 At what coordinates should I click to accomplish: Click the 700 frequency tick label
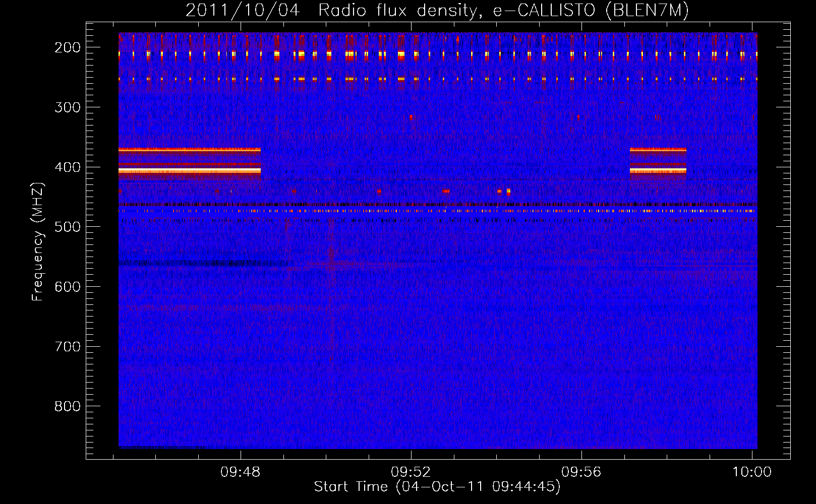click(x=68, y=347)
